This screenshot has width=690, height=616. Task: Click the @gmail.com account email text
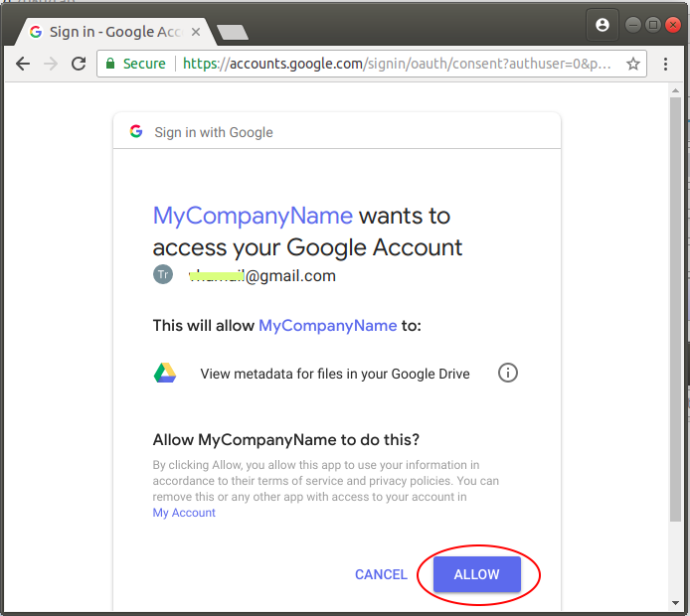262,275
